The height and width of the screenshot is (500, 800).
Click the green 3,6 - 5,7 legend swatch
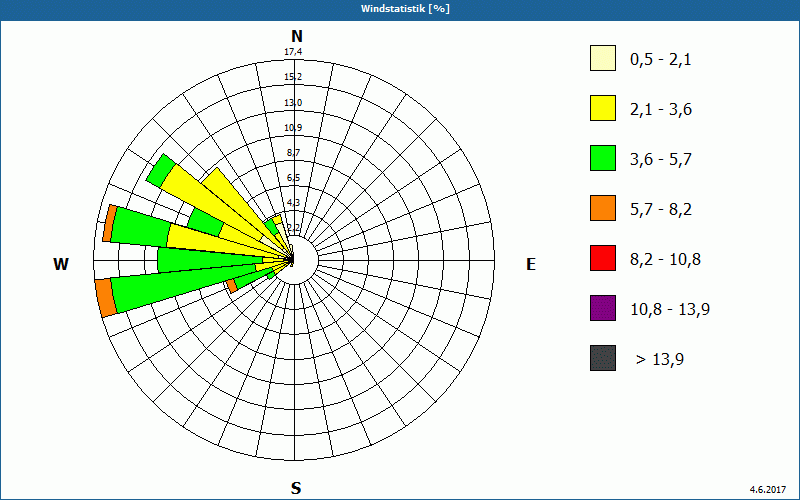603,158
